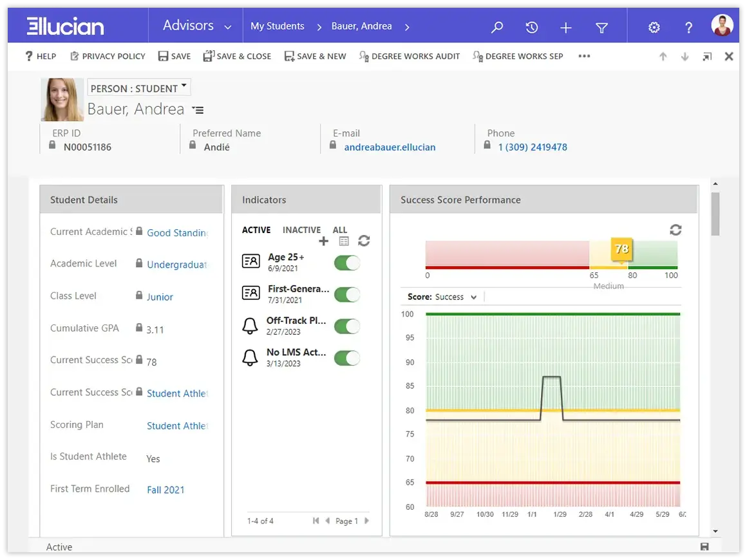Show the All indicators tab

pos(339,230)
